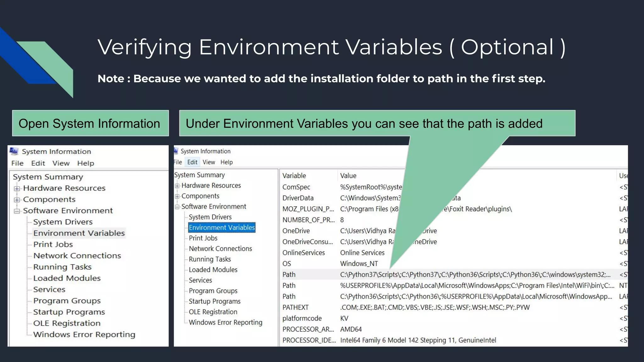
Task: Open File menu in left window
Action: pyautogui.click(x=17, y=163)
